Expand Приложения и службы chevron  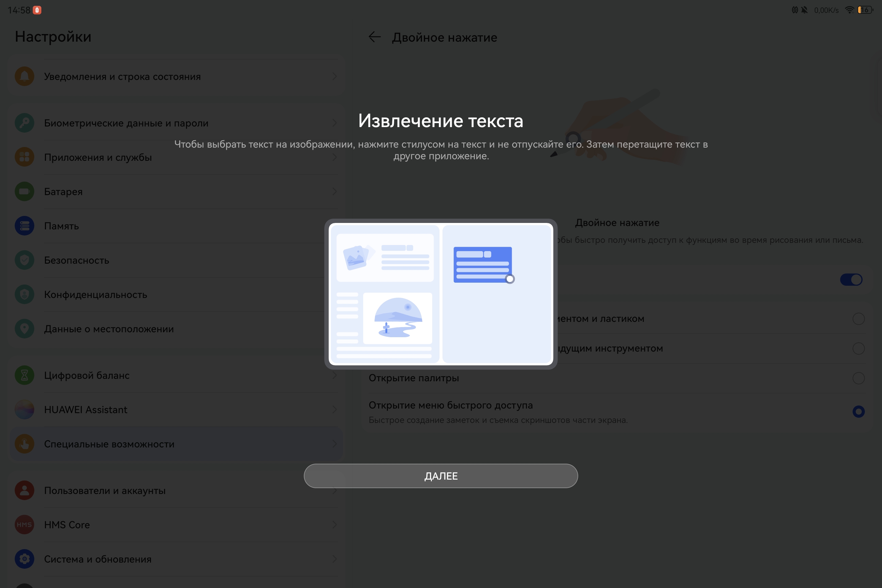(334, 157)
